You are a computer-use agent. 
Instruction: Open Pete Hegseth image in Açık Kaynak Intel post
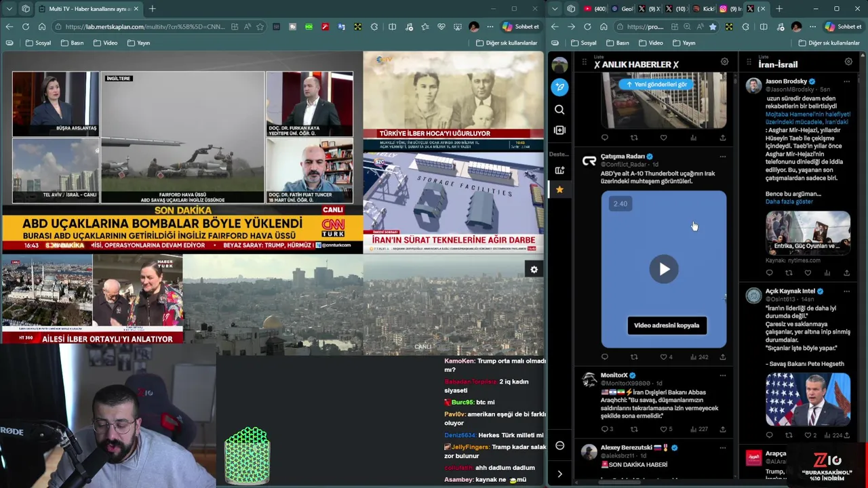pyautogui.click(x=808, y=400)
